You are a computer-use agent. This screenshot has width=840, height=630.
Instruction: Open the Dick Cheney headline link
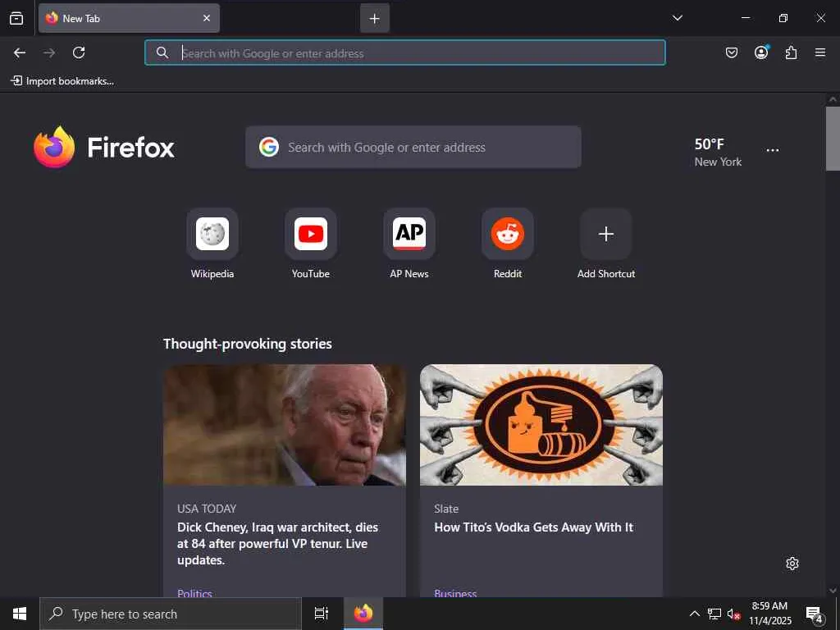tap(277, 544)
